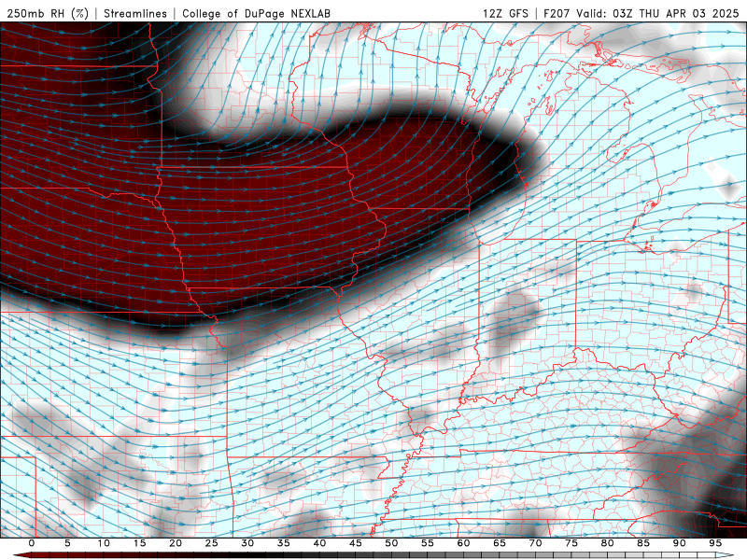Click the colorbar label '20'
Image resolution: width=747 pixels, height=560 pixels.
[176, 543]
